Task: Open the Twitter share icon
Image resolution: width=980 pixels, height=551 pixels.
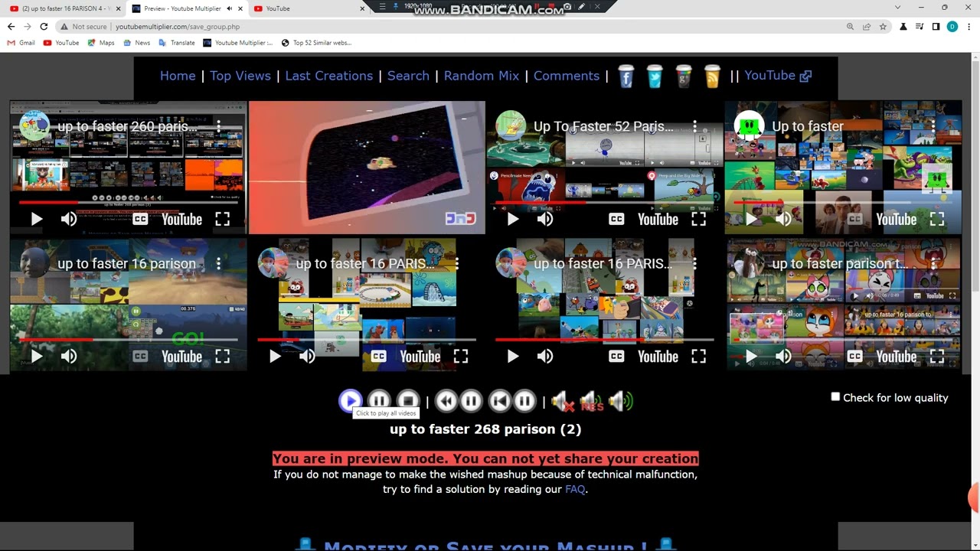Action: click(655, 76)
